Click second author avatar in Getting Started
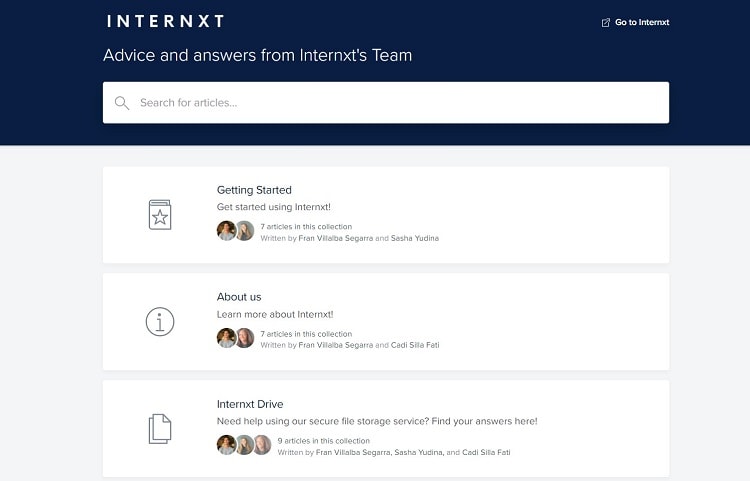This screenshot has height=481, width=750. pyautogui.click(x=244, y=231)
